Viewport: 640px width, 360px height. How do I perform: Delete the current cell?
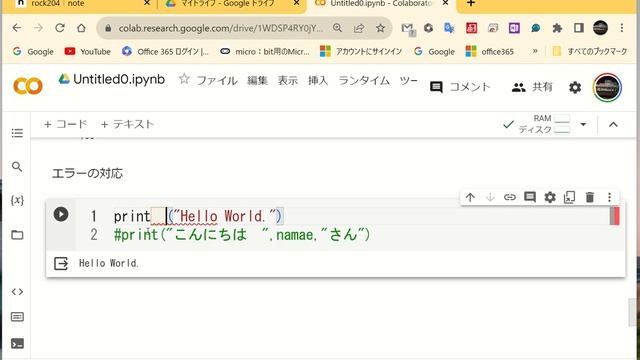tap(590, 198)
